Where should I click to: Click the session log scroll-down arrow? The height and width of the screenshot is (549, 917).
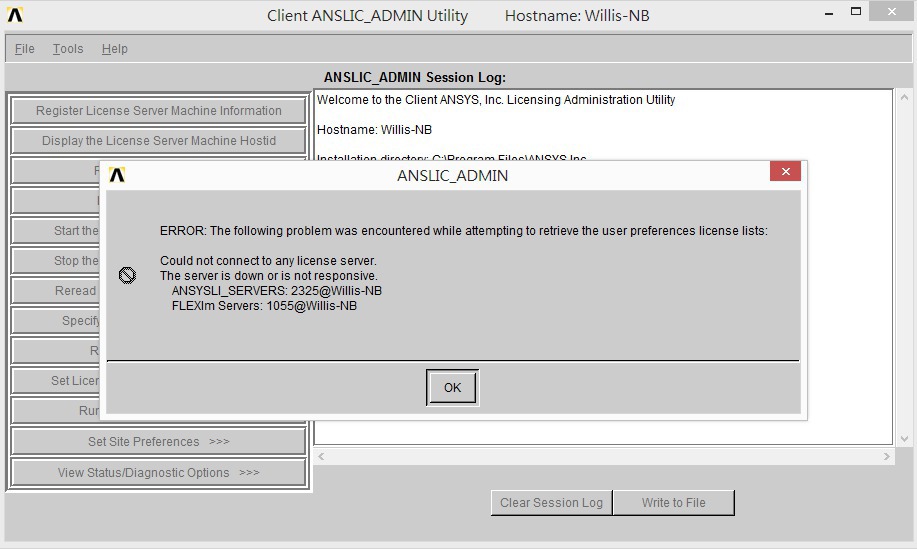[904, 438]
